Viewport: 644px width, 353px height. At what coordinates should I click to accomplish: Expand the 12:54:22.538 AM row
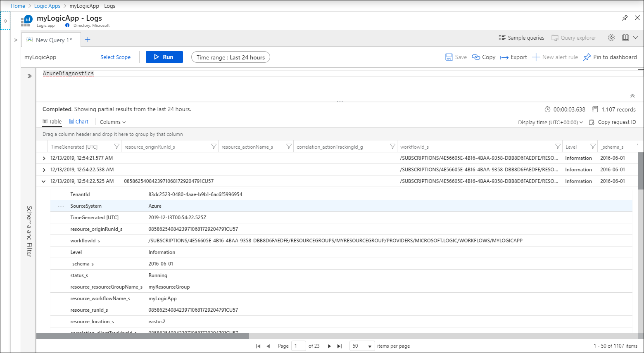pyautogui.click(x=44, y=170)
